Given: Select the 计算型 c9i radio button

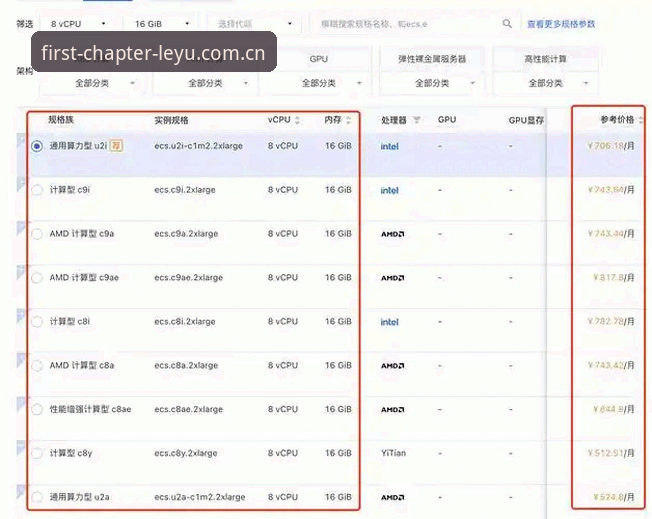Looking at the screenshot, I should click(37, 190).
